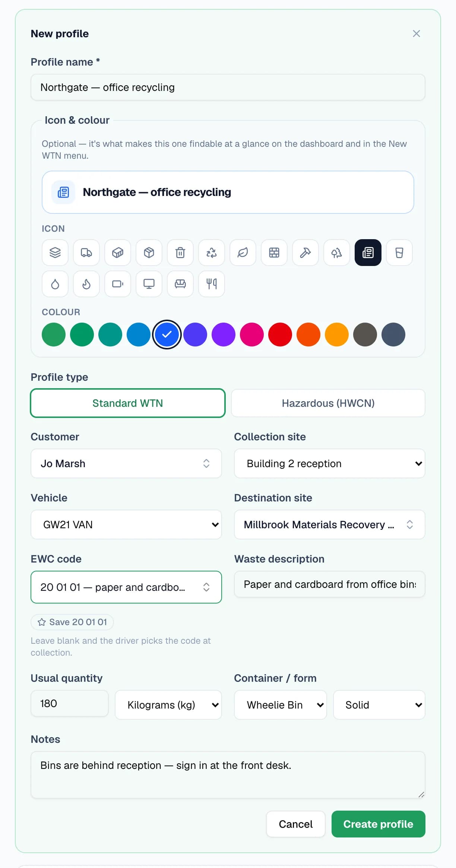Pick the water droplet icon

55,284
